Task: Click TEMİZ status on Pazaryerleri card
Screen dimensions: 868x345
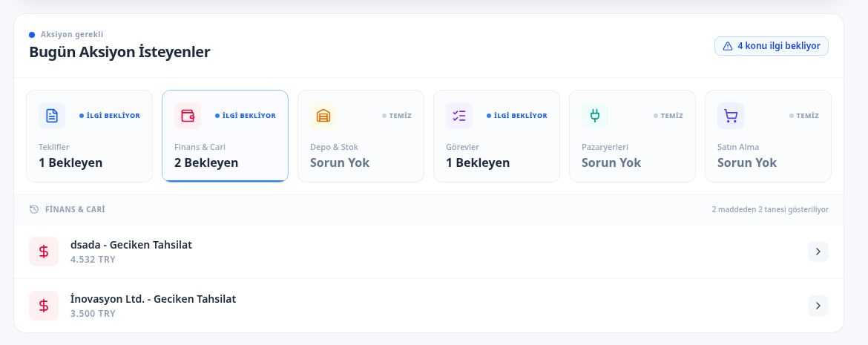Action: pyautogui.click(x=668, y=116)
